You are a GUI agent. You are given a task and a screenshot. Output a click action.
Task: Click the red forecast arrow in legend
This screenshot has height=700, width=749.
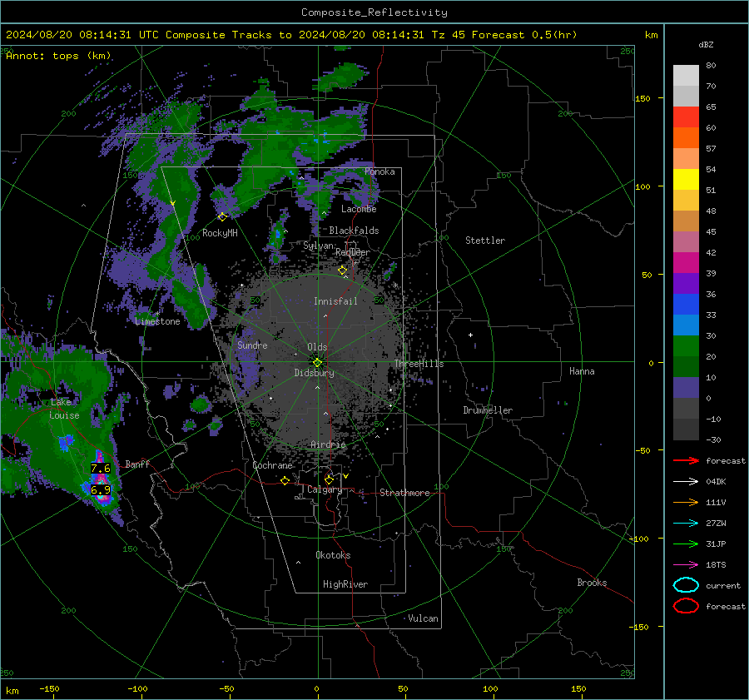(686, 460)
